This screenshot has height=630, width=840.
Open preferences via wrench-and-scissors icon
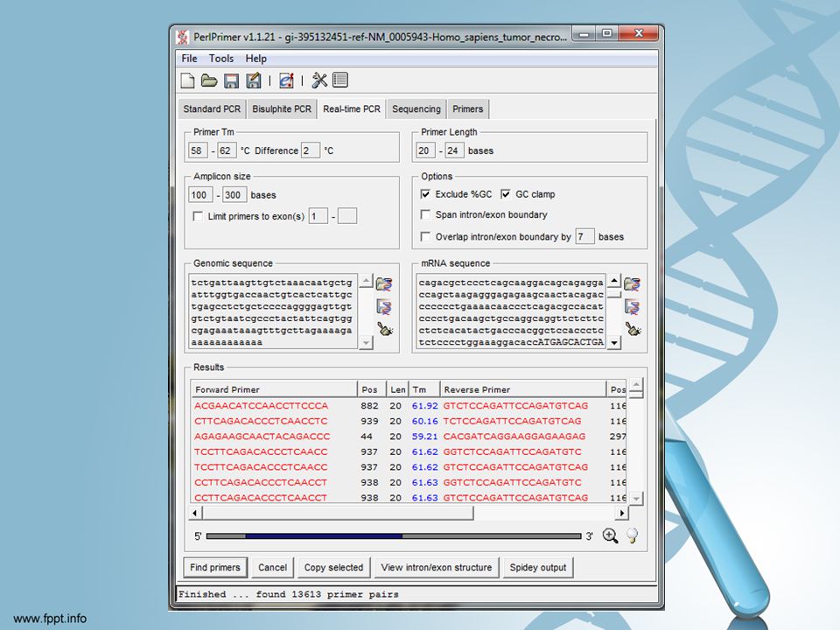[319, 80]
